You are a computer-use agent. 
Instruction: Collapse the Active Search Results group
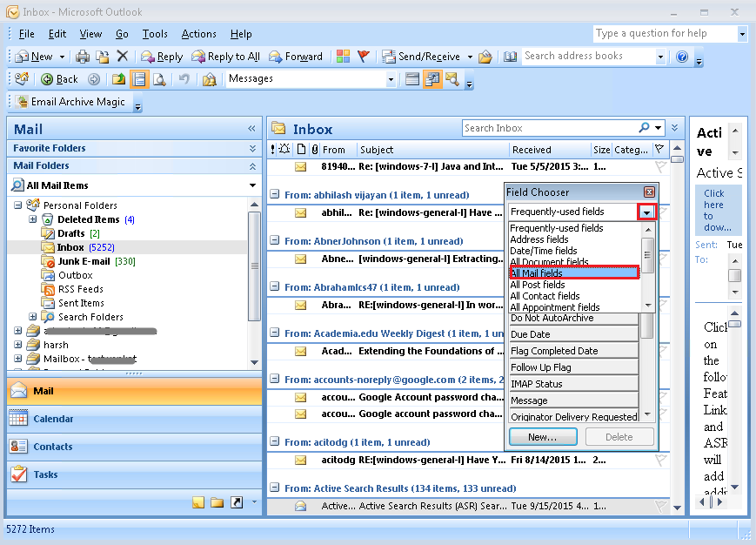coord(274,488)
